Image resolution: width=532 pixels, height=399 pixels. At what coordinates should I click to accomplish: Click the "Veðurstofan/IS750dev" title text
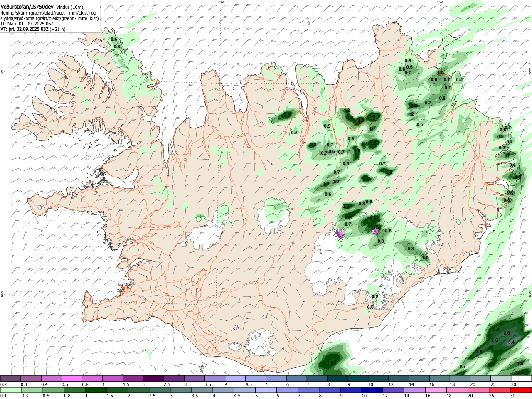(x=27, y=7)
